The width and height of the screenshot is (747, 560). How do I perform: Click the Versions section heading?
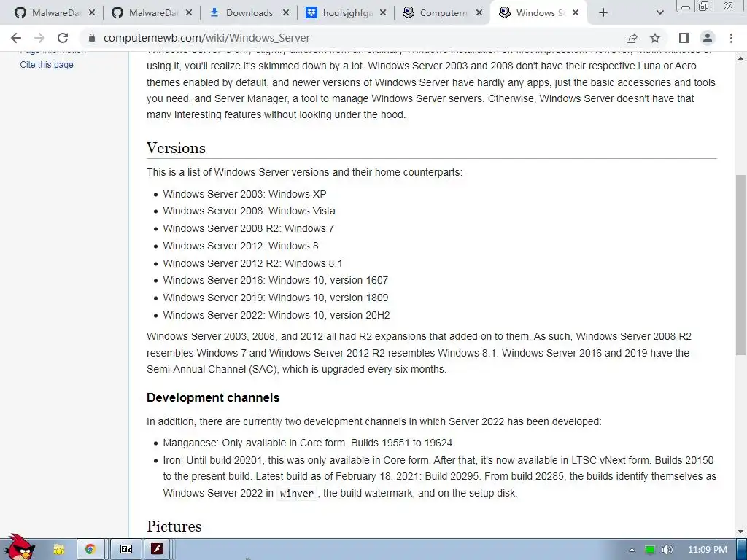(x=176, y=148)
